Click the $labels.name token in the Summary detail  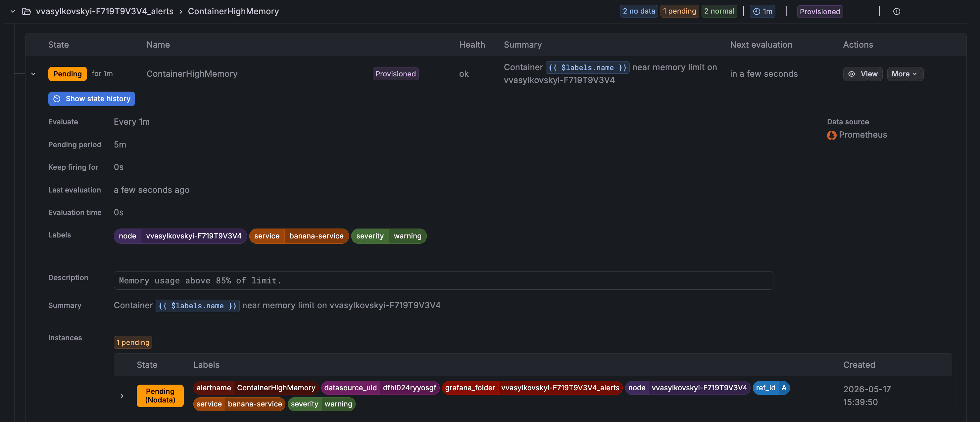[x=197, y=306]
